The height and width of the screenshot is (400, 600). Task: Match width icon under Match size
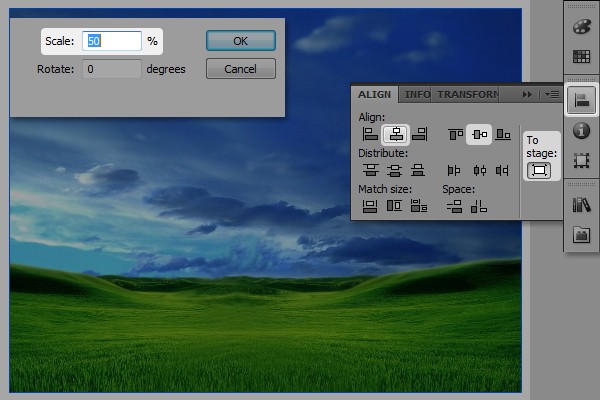tap(370, 206)
